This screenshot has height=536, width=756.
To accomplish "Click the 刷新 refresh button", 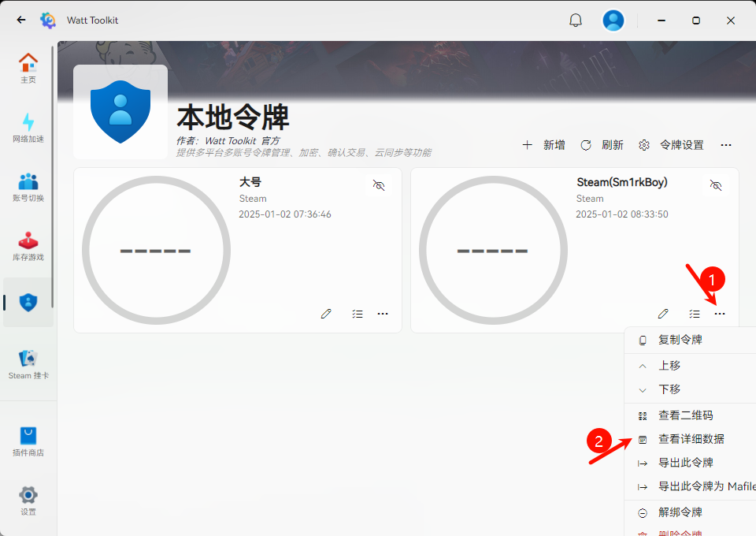I will coord(602,145).
